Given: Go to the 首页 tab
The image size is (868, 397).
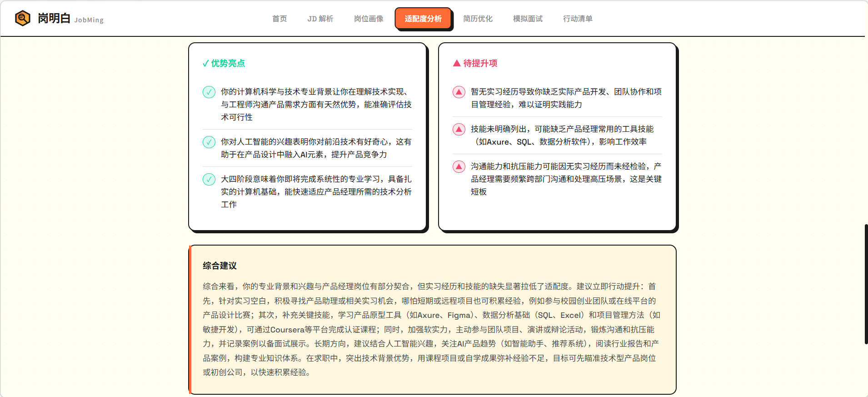Looking at the screenshot, I should [x=279, y=19].
